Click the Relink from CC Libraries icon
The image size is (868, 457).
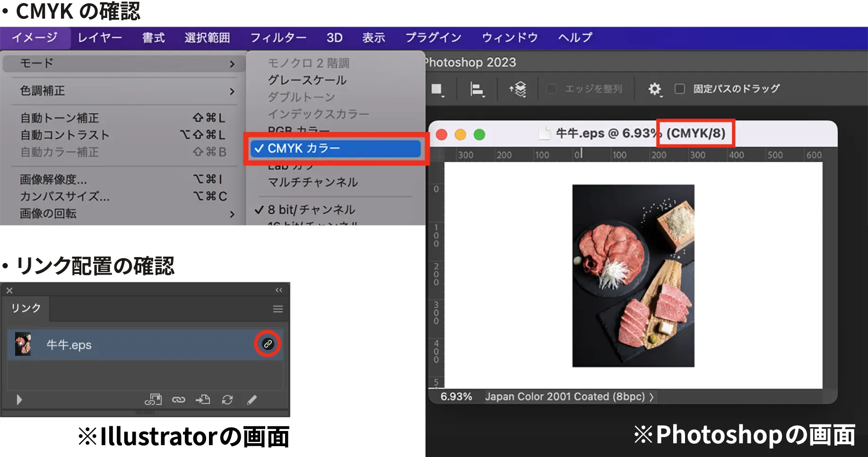pyautogui.click(x=153, y=399)
